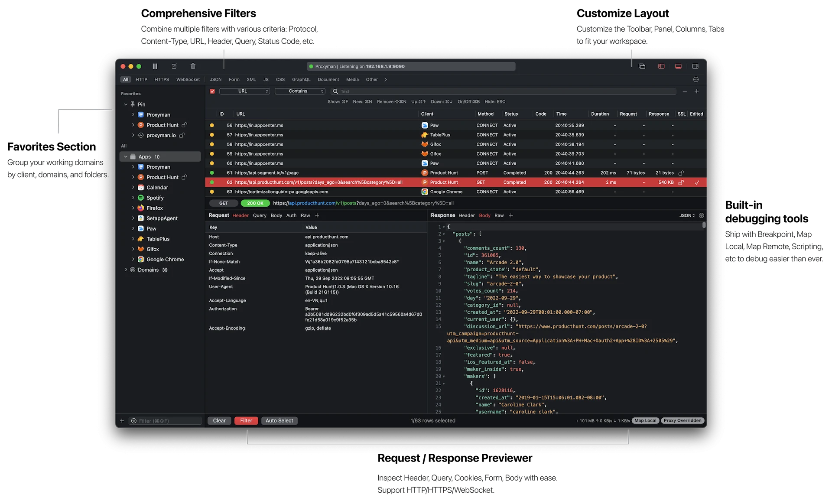Click the more options circle icon in the filter bar
Viewport: 832px width, 504px height.
[696, 80]
